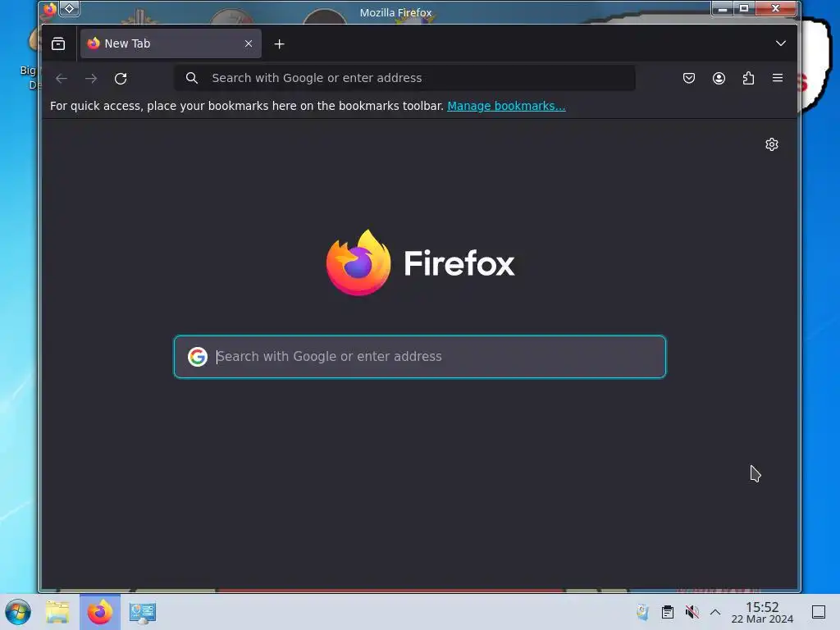Select the New Tab tab
Viewport: 840px width, 630px height.
(171, 43)
